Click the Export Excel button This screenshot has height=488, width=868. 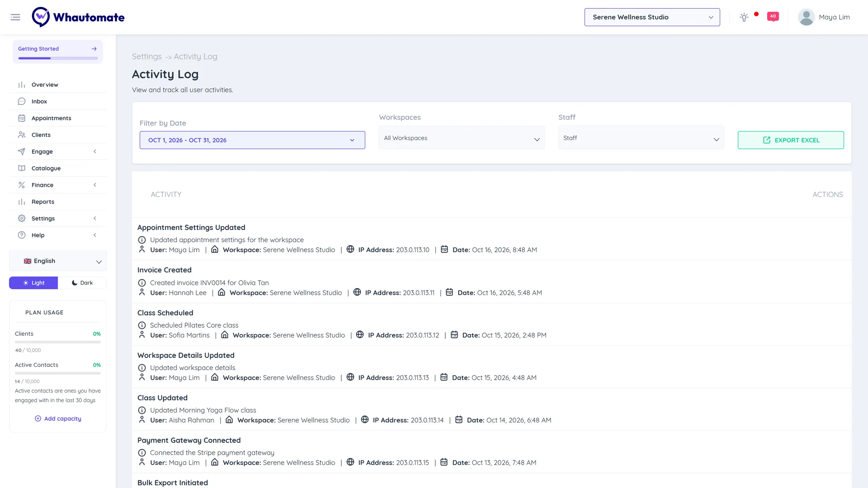click(791, 140)
